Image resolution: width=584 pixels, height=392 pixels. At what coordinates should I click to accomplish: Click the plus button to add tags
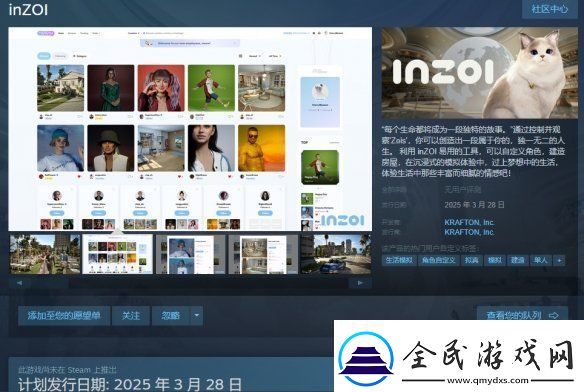coord(559,260)
